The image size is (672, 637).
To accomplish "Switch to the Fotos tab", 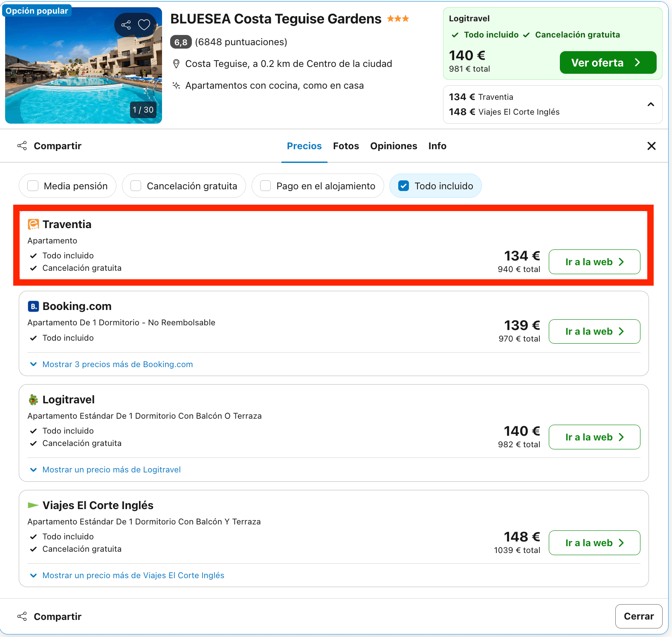I will tap(346, 146).
